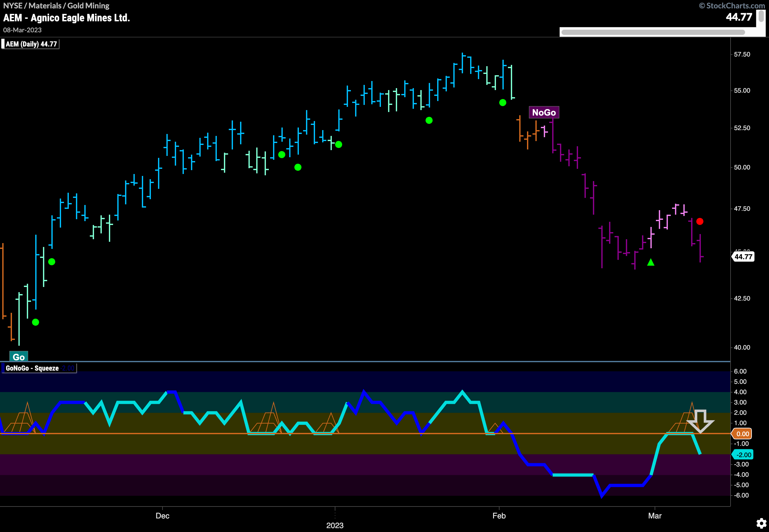Select the teal Go label
Viewport: 769px width, 532px height.
point(19,357)
